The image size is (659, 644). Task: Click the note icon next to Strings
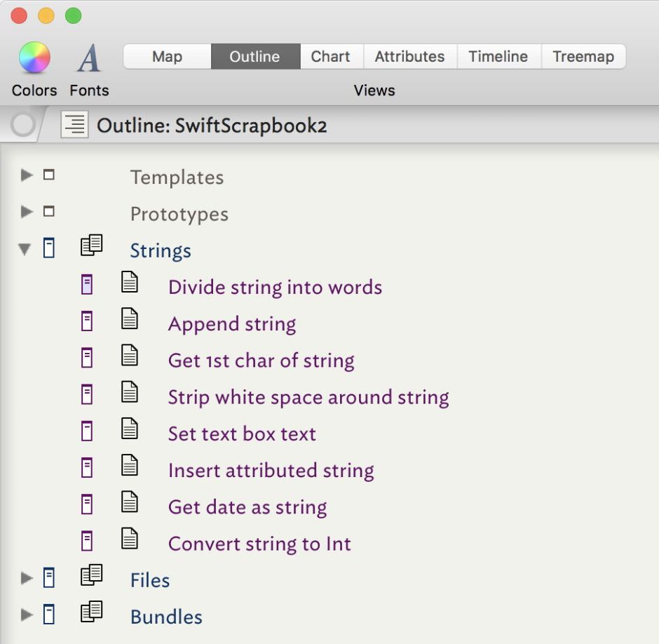pyautogui.click(x=91, y=246)
